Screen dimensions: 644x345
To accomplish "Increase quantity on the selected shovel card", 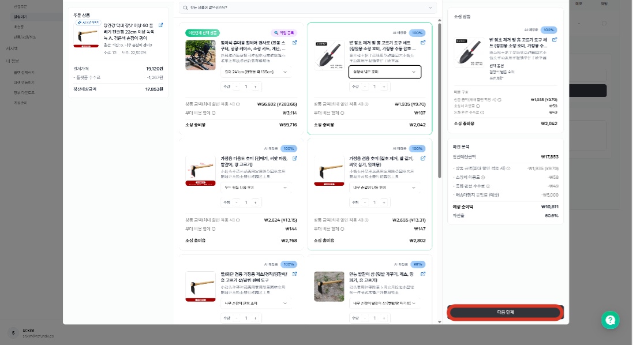I will click(x=384, y=87).
